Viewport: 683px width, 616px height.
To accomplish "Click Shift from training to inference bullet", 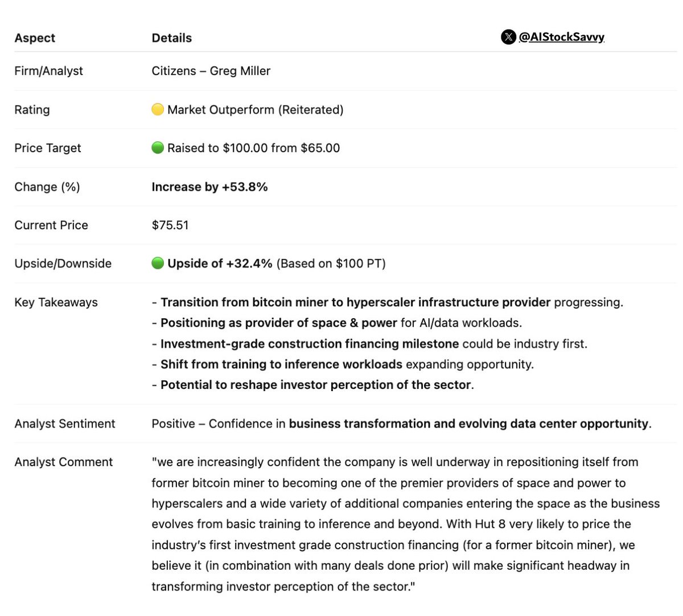I will point(281,364).
